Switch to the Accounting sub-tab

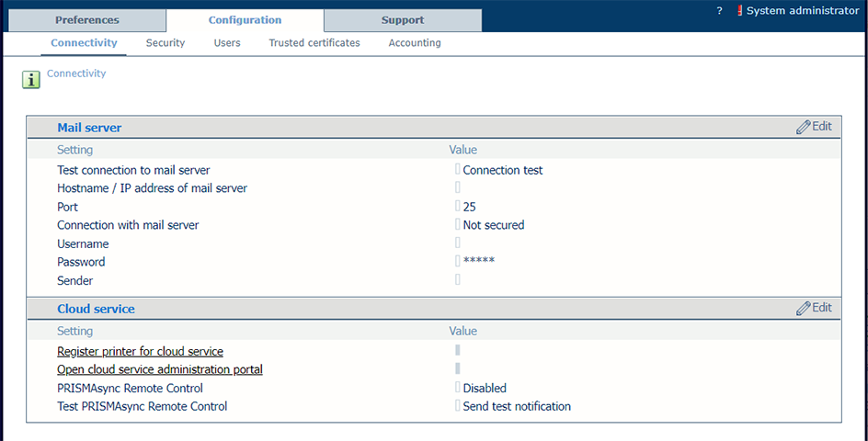tap(415, 42)
